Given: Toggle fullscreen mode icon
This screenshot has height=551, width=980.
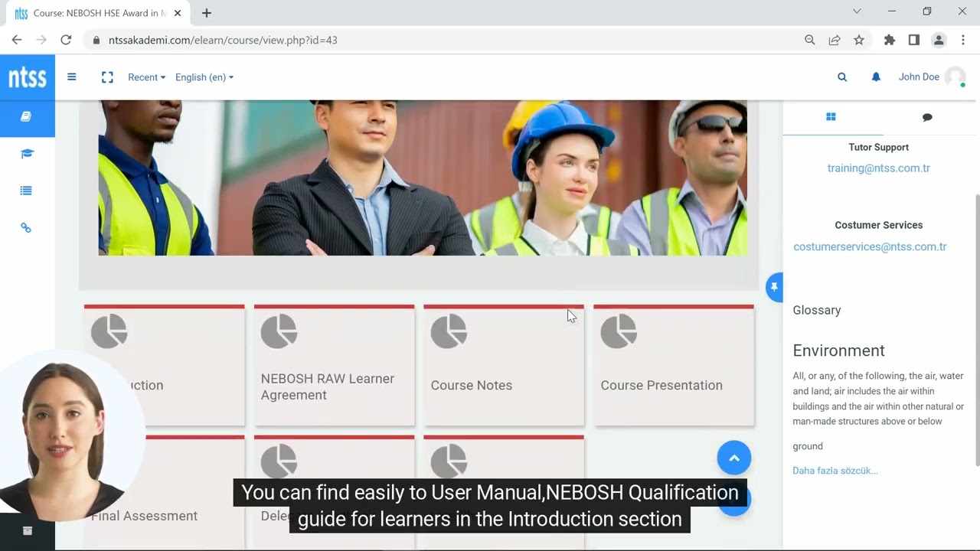Looking at the screenshot, I should (x=107, y=77).
